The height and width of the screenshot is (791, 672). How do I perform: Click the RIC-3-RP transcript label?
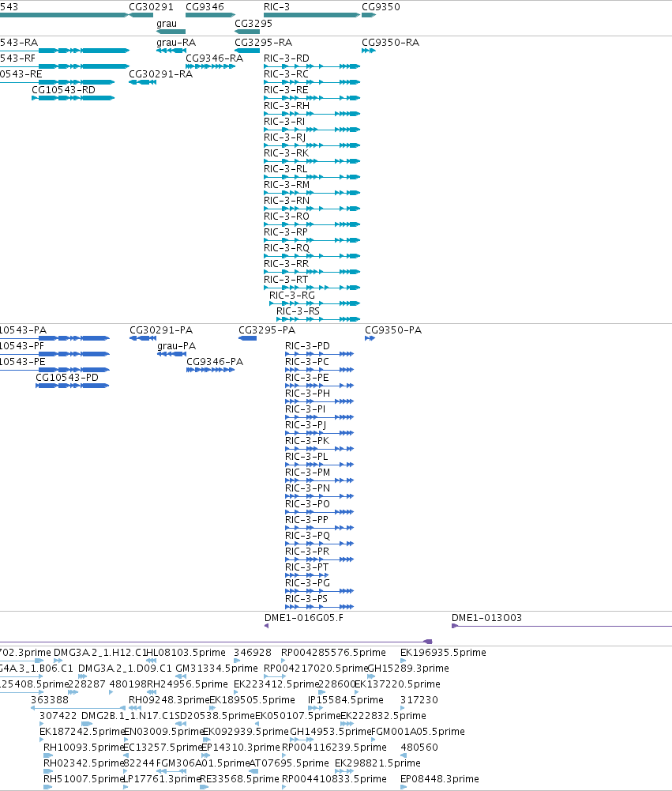(285, 232)
